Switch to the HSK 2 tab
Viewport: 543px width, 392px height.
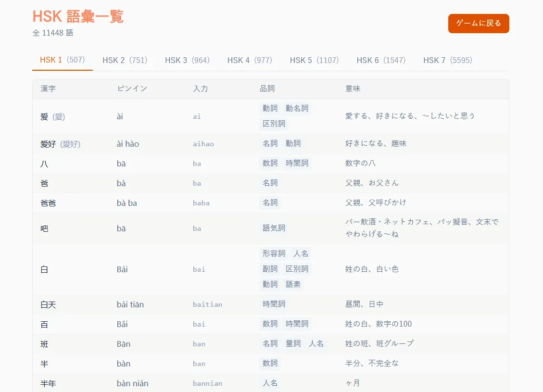[x=126, y=60]
